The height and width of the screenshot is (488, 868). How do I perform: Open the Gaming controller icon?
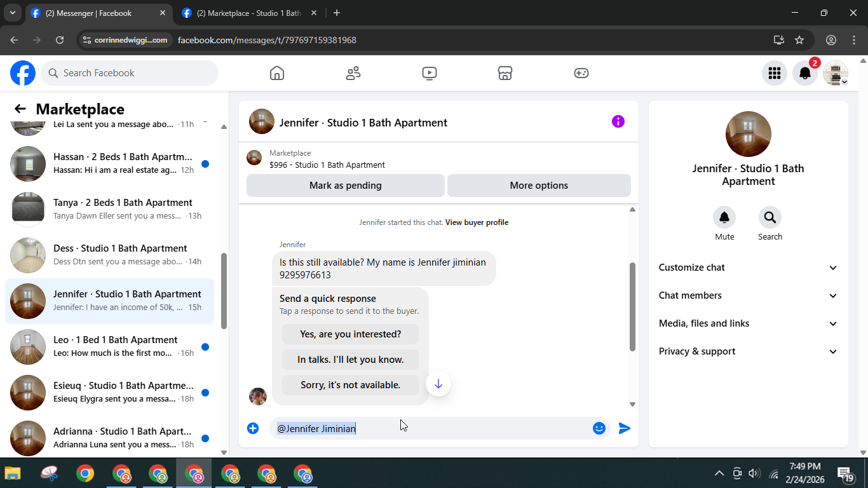click(581, 73)
